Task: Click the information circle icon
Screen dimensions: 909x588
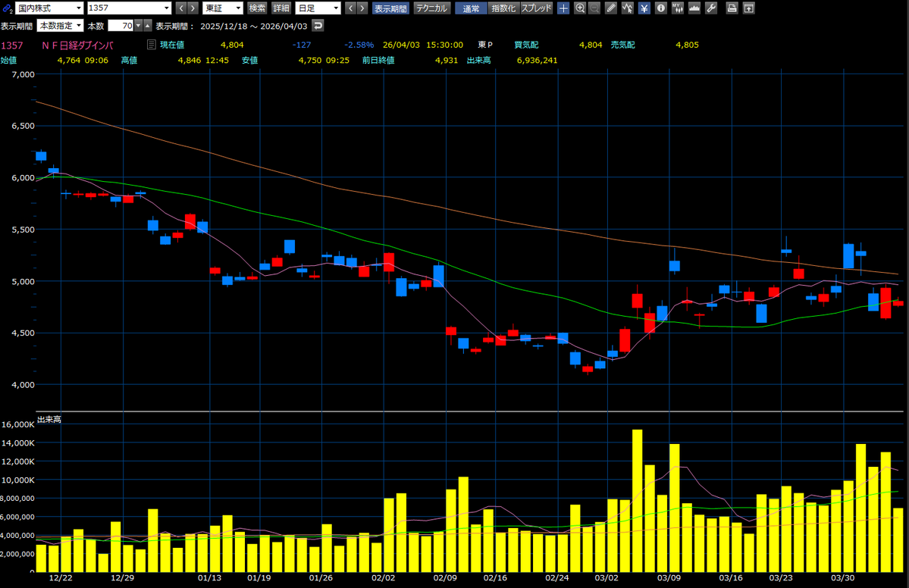Action: pos(661,8)
